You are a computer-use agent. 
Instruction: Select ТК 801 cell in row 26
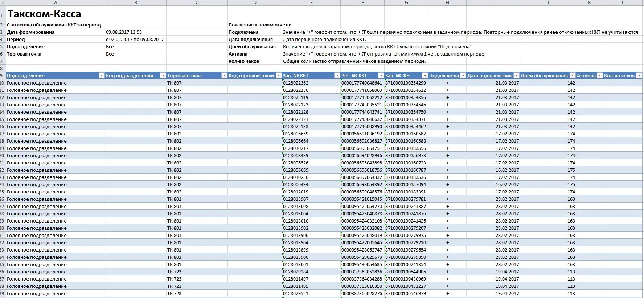click(x=197, y=199)
